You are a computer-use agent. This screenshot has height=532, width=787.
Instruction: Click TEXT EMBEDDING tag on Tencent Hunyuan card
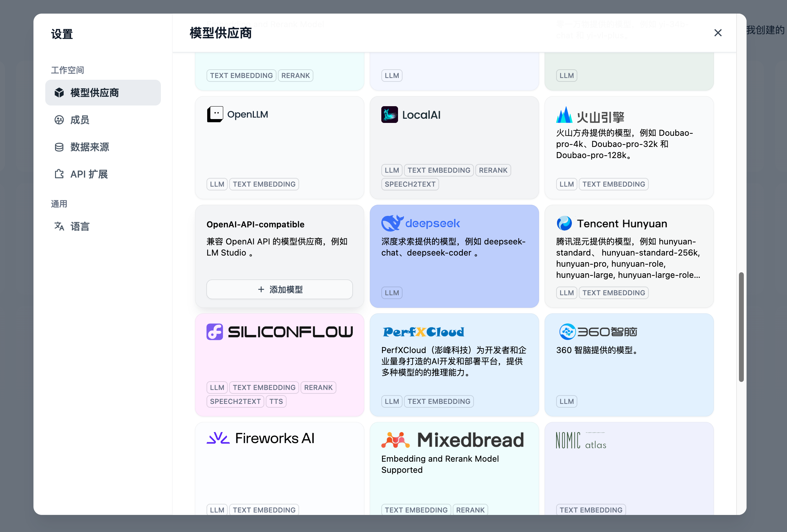point(614,293)
